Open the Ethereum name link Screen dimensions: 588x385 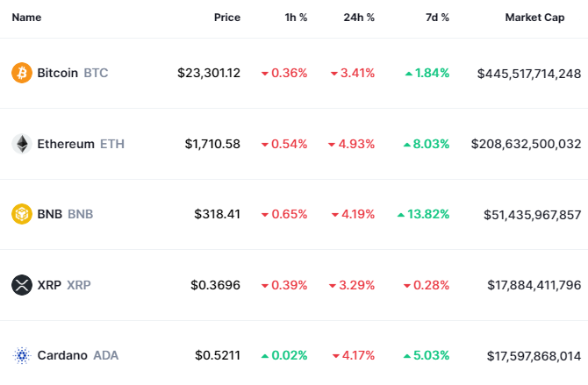(x=66, y=144)
